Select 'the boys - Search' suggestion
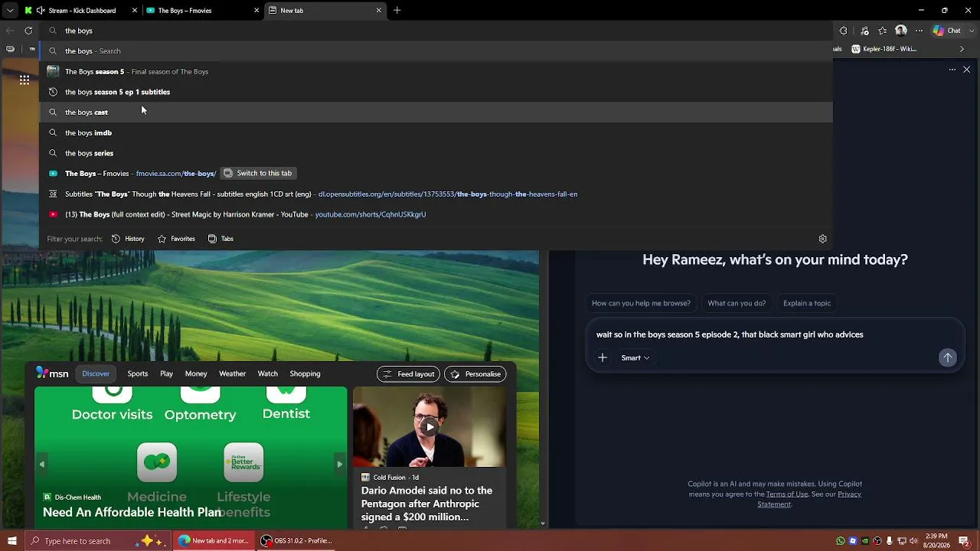This screenshot has height=551, width=980. (436, 51)
